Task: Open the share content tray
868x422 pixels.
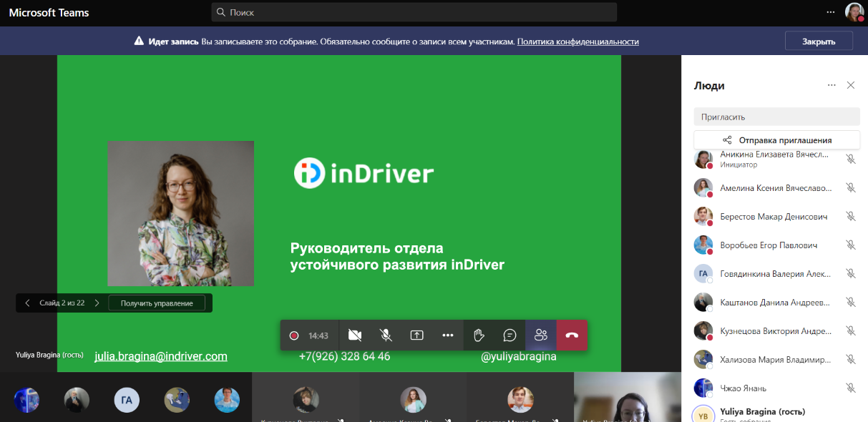Action: (416, 335)
